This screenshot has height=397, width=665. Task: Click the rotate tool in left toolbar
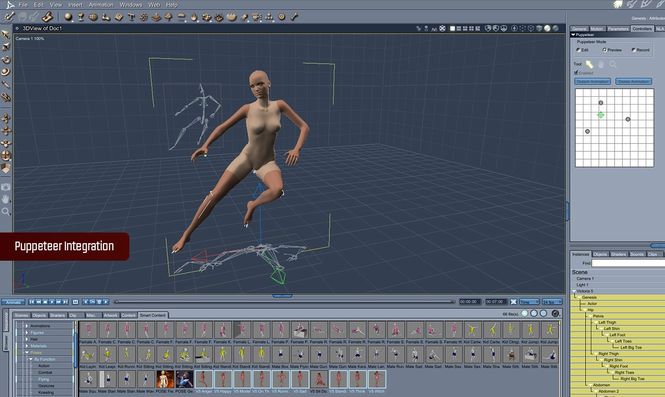pos(6,59)
